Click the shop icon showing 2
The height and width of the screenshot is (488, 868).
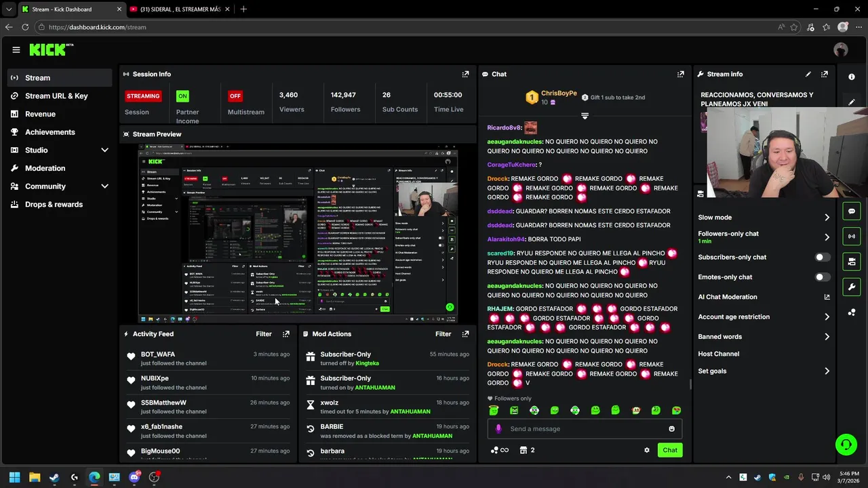tap(527, 450)
